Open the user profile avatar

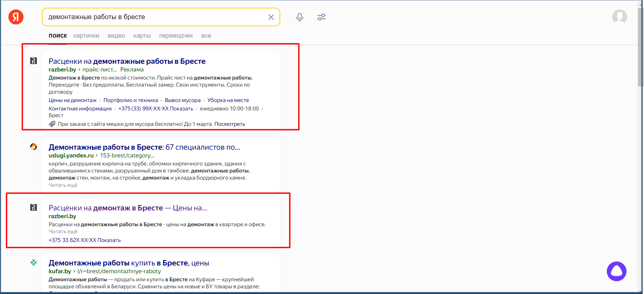pyautogui.click(x=620, y=17)
